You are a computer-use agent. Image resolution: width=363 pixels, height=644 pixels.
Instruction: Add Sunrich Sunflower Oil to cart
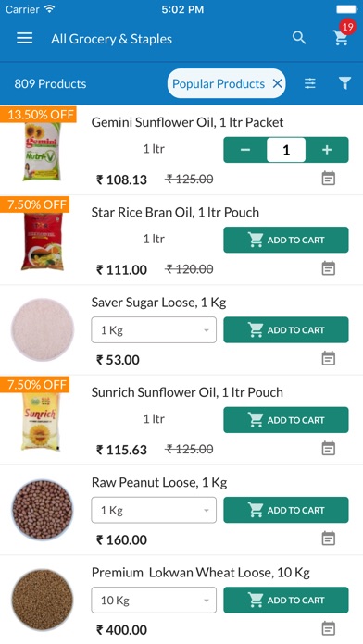[x=286, y=420]
